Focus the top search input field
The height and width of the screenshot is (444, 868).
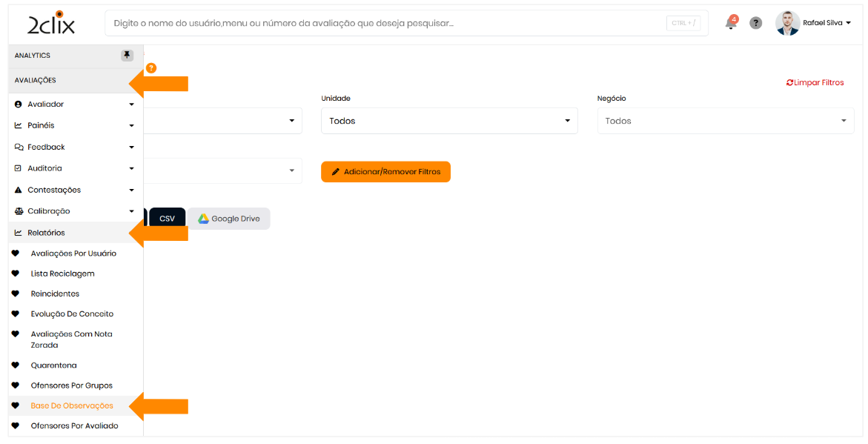(385, 23)
